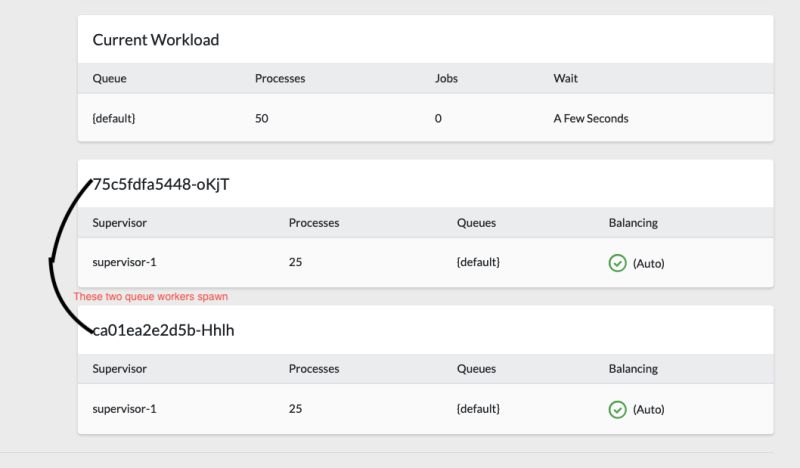Click the A Few Seconds wait value
Screen dimensions: 800x468
tap(591, 118)
